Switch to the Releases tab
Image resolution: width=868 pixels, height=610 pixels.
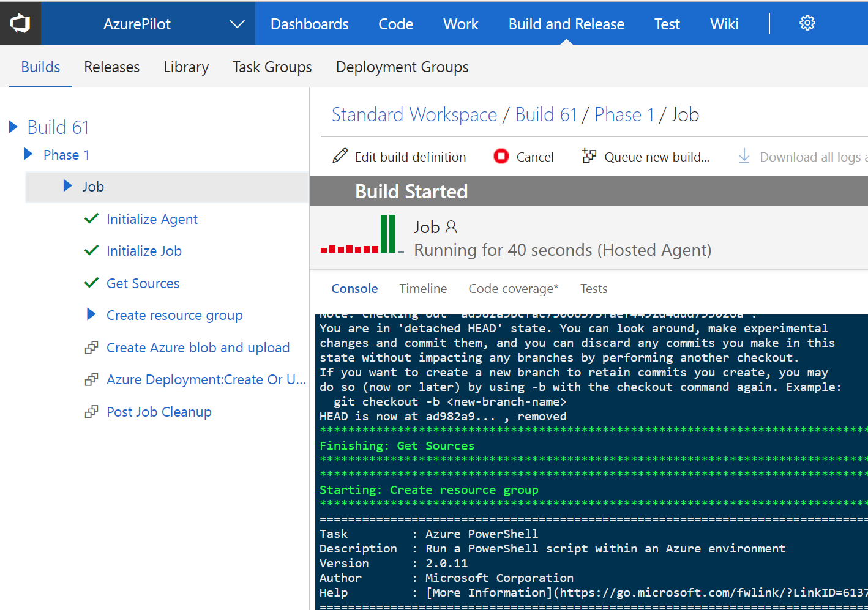click(x=111, y=67)
